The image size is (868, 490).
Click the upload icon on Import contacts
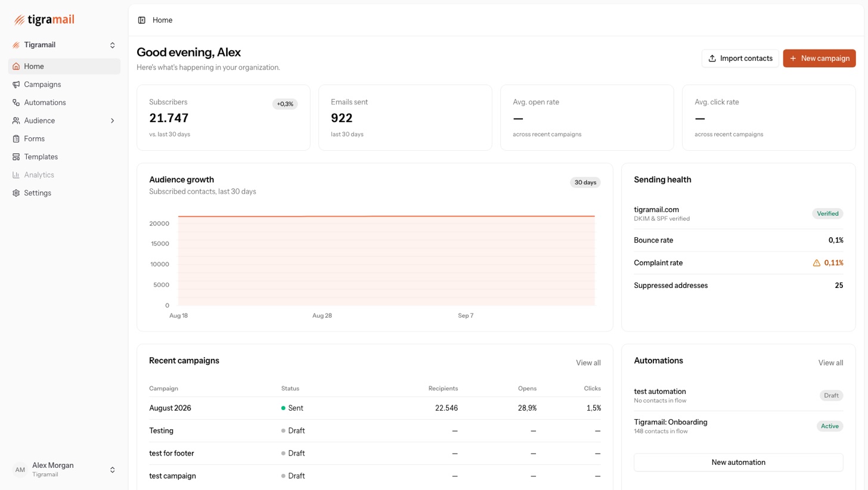pyautogui.click(x=712, y=58)
